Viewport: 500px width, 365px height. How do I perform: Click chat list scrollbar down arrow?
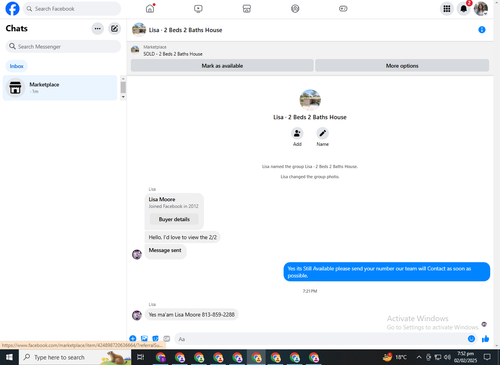pos(123,97)
